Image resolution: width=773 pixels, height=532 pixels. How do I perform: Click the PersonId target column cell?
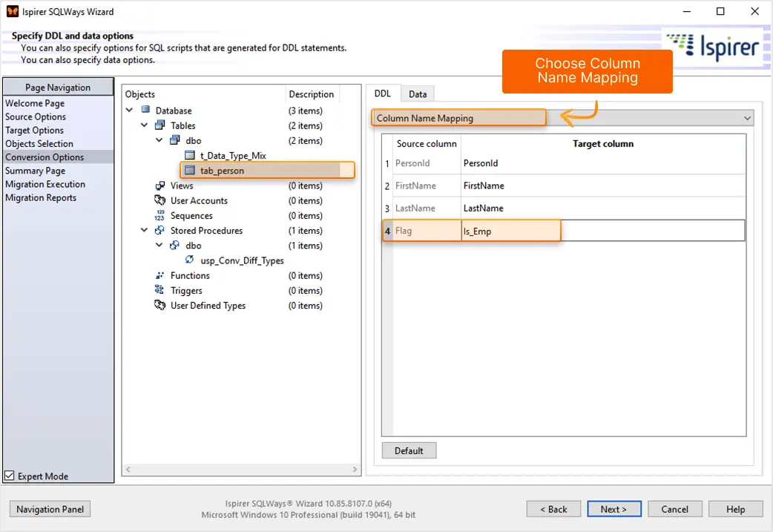[603, 163]
